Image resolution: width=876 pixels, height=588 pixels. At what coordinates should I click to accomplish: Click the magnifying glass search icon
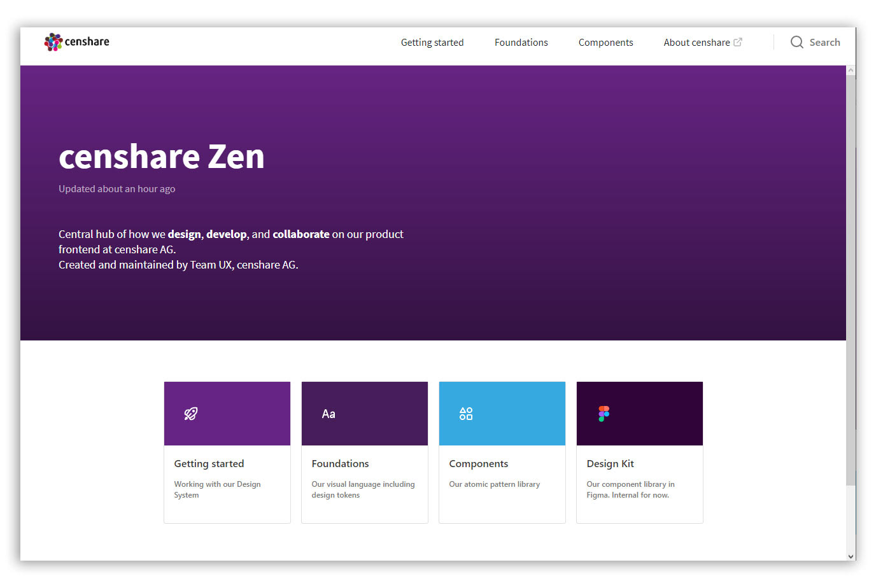[x=797, y=42]
